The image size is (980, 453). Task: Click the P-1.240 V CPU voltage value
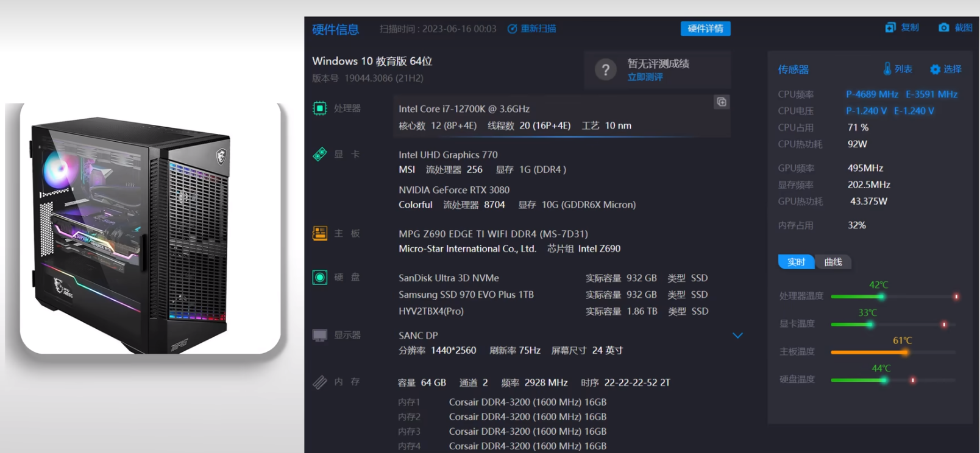866,111
